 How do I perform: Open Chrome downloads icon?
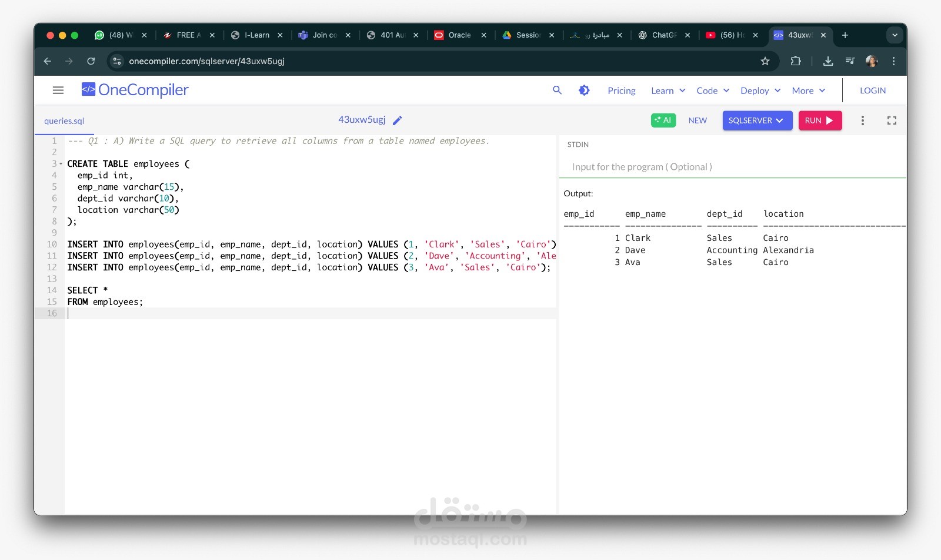829,61
